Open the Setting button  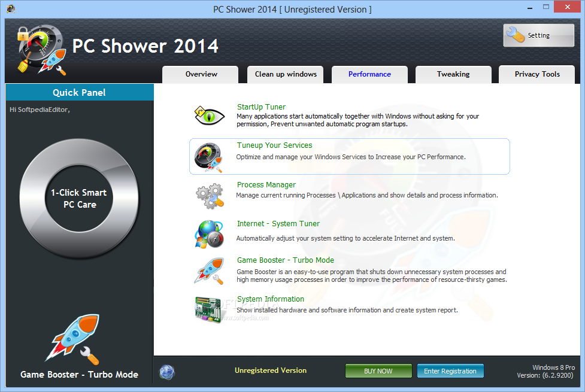pos(538,35)
